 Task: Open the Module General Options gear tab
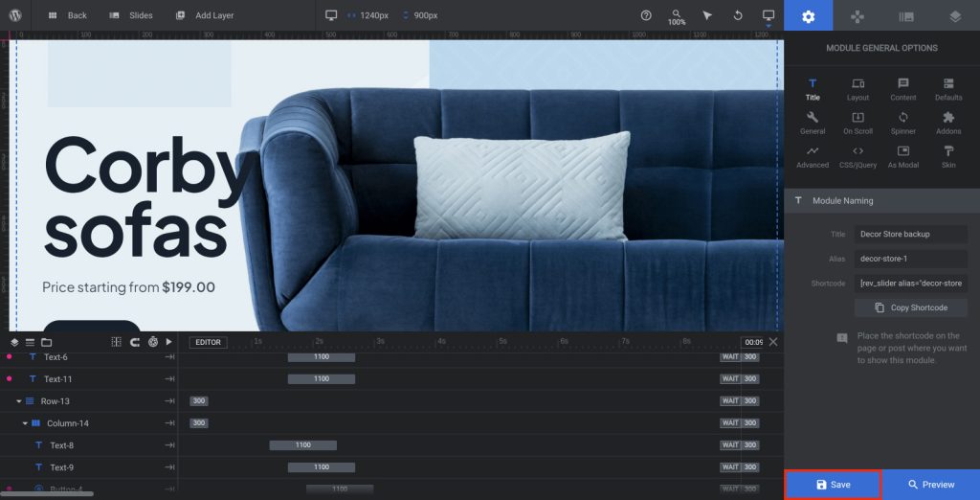point(808,15)
